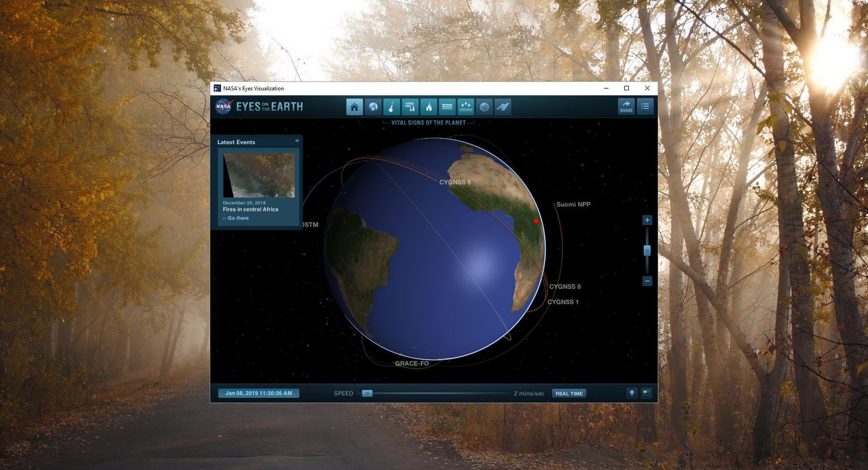The image size is (868, 470).
Task: Select the GRACE-FO satellite label
Action: (412, 364)
